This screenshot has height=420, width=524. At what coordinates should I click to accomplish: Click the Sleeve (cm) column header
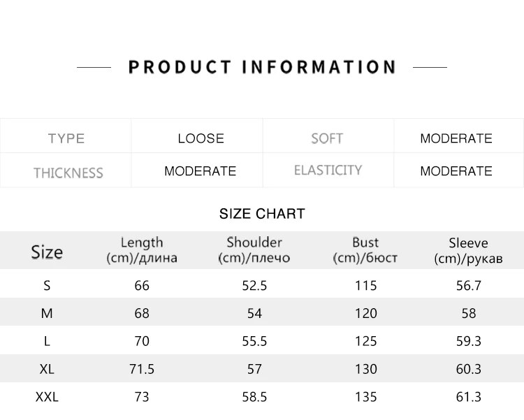coord(468,250)
